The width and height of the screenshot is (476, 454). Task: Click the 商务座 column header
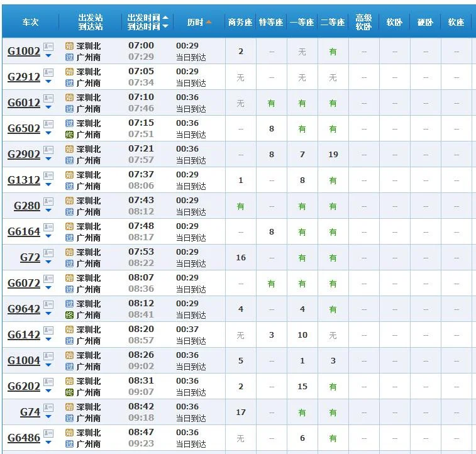(240, 22)
